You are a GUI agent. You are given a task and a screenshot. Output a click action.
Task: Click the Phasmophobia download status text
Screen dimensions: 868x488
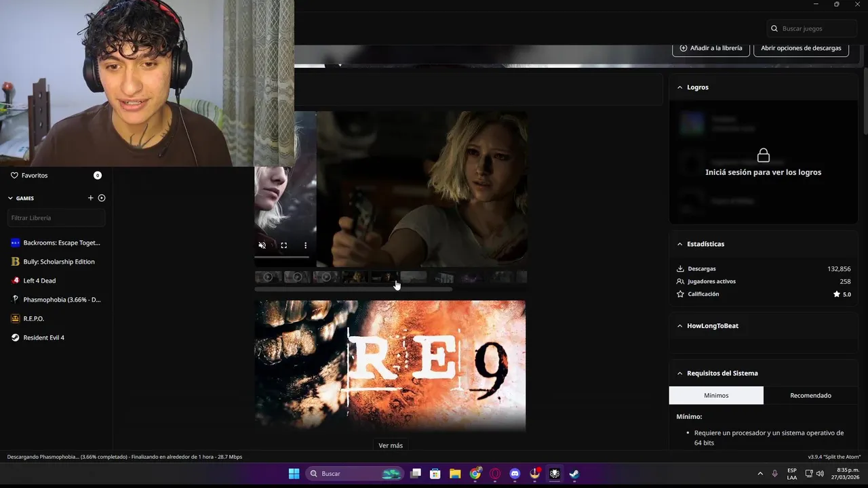[124, 457]
